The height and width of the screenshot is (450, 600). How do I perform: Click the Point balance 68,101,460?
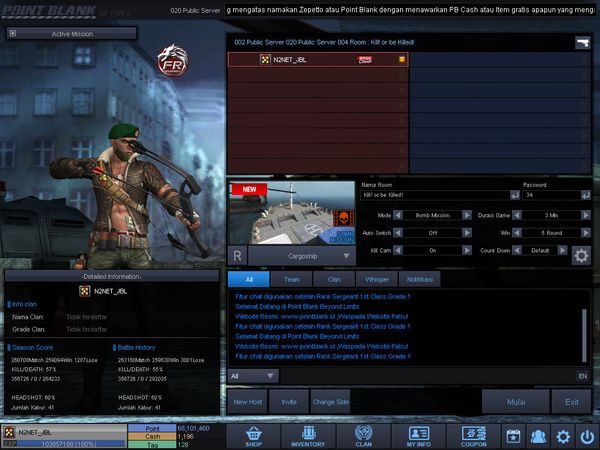pos(193,428)
